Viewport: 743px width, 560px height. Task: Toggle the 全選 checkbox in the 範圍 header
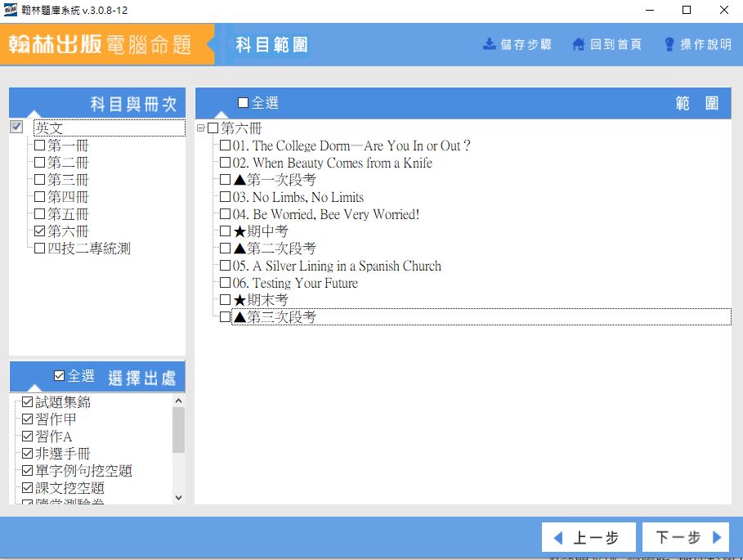(243, 102)
